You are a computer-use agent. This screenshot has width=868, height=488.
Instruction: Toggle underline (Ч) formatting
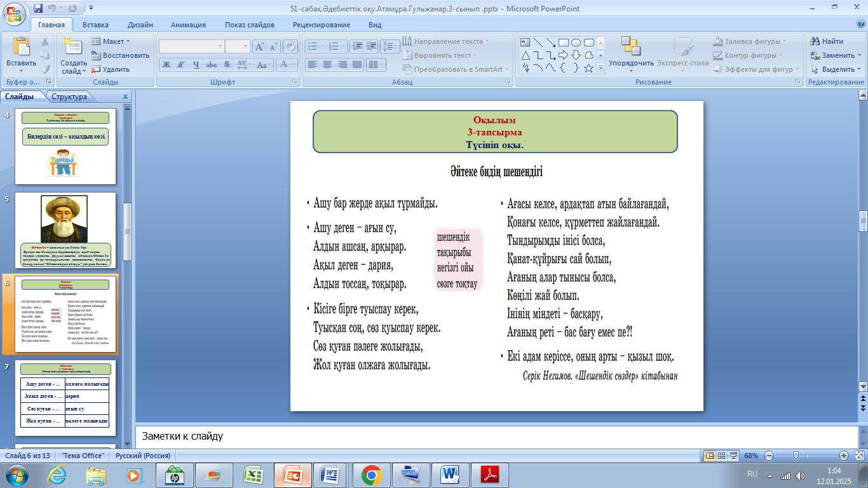point(196,65)
